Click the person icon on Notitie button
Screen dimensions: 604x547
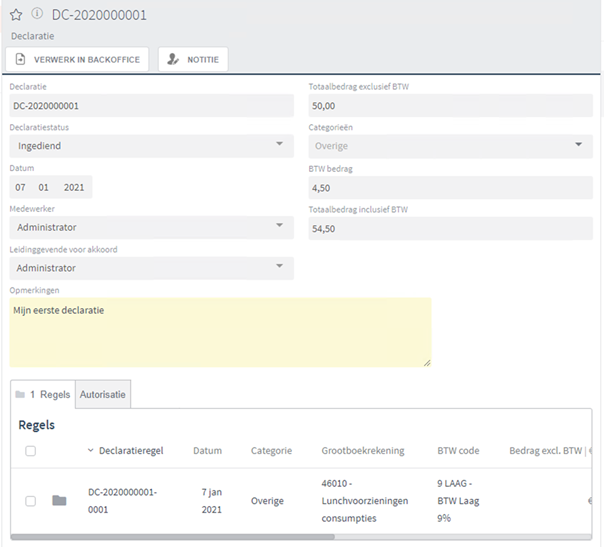point(174,60)
